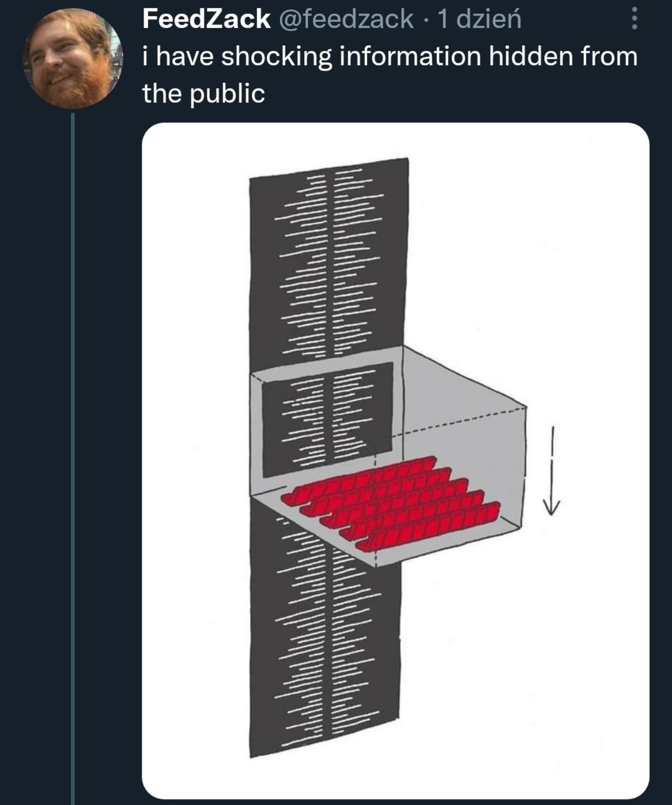Click the words "the public" in the tweet
Screen dimensions: 672x805
[203, 93]
